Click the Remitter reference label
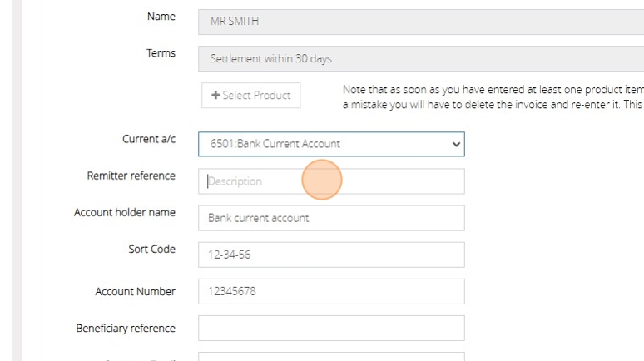The image size is (644, 361). point(131,176)
